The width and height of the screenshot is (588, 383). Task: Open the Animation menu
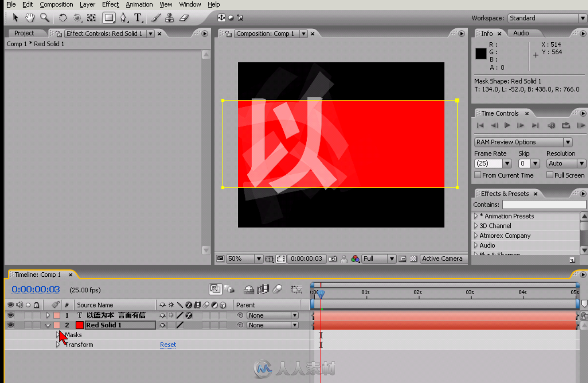[x=139, y=4]
